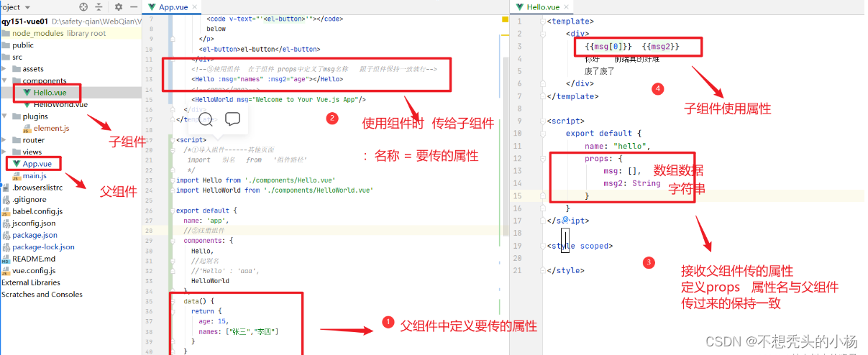
Task: Click the <el-button> line in App.vue
Action: (260, 49)
